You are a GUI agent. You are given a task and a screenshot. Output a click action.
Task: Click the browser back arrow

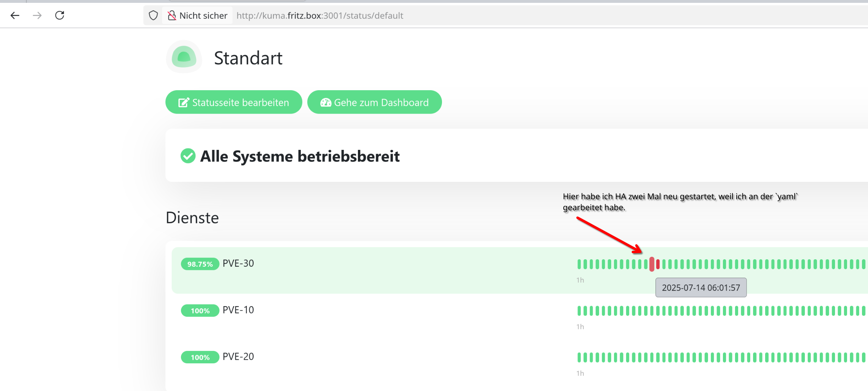[15, 15]
